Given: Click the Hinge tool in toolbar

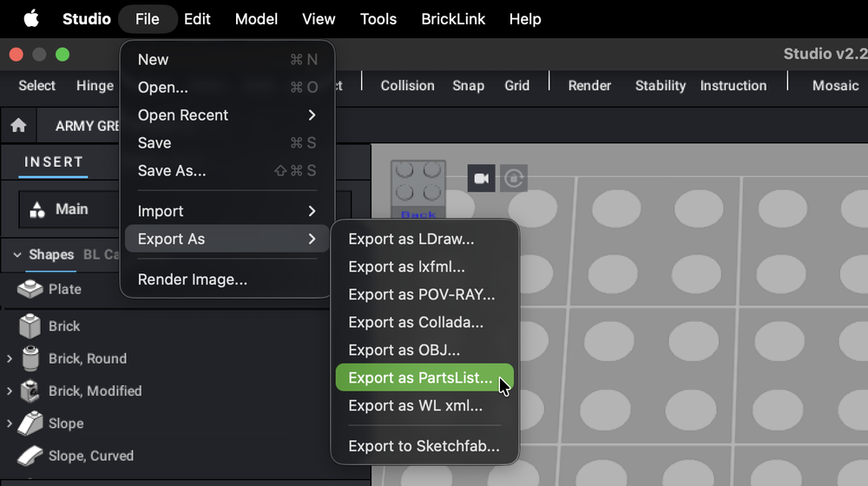Looking at the screenshot, I should 95,86.
